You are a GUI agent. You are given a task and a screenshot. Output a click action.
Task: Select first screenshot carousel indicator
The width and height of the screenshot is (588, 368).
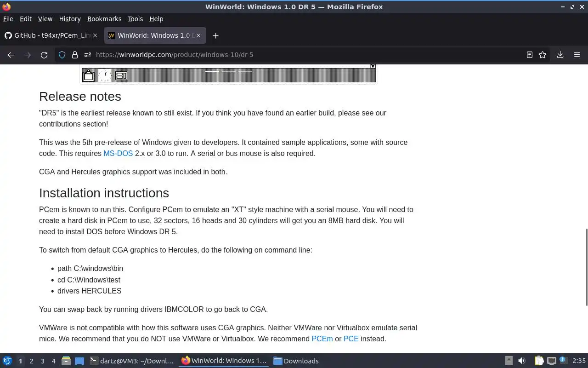click(x=212, y=71)
